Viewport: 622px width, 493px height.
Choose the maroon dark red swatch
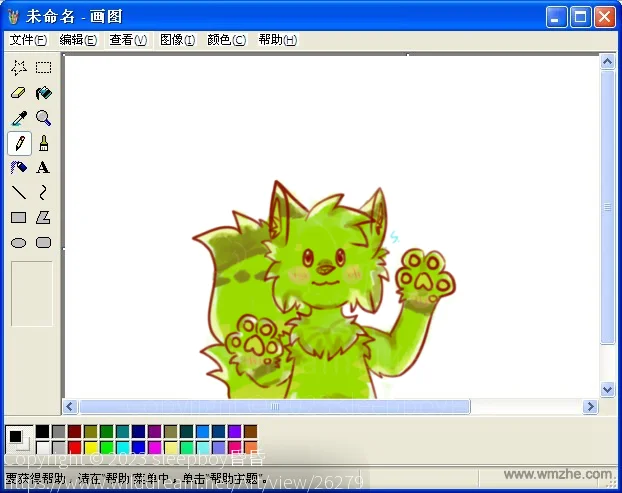(x=75, y=432)
